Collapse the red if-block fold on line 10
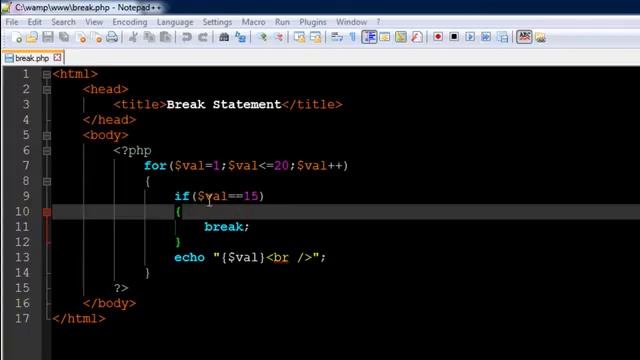 point(47,212)
